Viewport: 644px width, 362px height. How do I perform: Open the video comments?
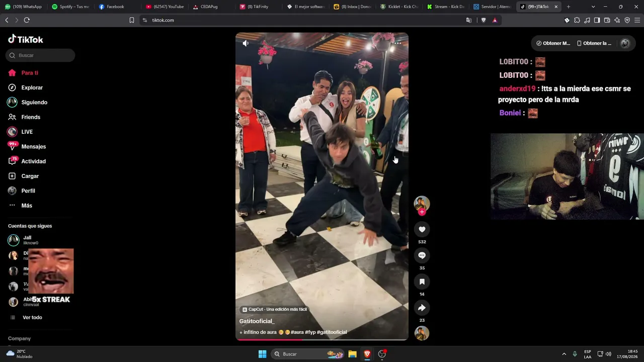click(422, 255)
